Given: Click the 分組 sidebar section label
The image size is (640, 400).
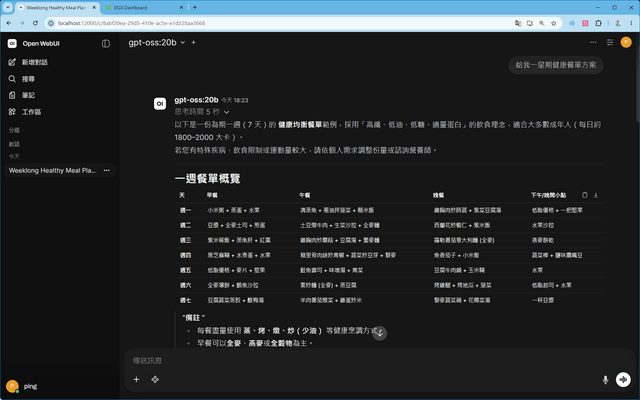Looking at the screenshot, I should click(x=14, y=130).
